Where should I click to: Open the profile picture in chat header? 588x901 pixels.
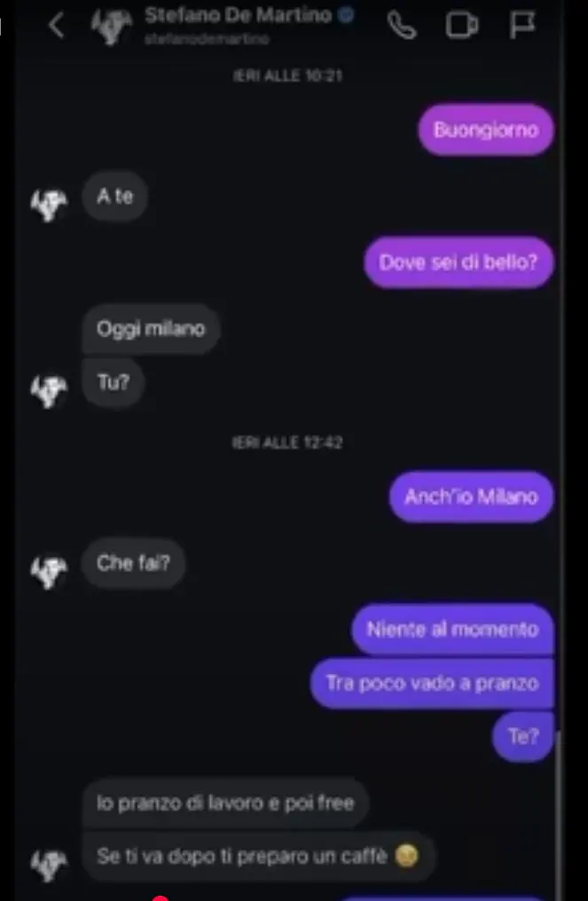pyautogui.click(x=112, y=26)
